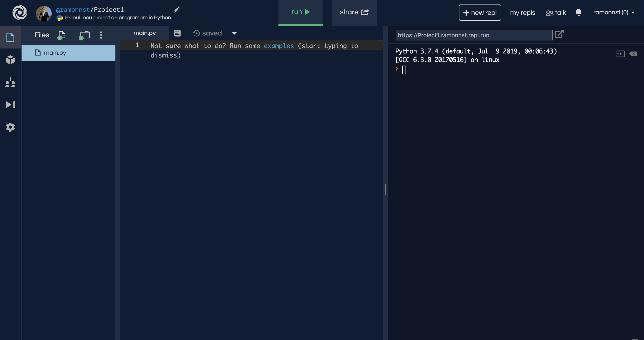This screenshot has width=644, height=340.
Task: Open the multiplayer invite people icon
Action: point(10,82)
